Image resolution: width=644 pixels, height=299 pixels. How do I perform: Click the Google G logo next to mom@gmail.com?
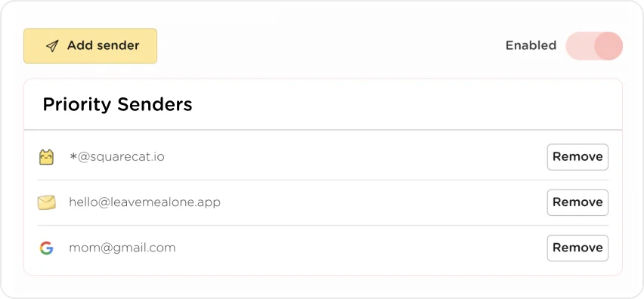(x=46, y=248)
